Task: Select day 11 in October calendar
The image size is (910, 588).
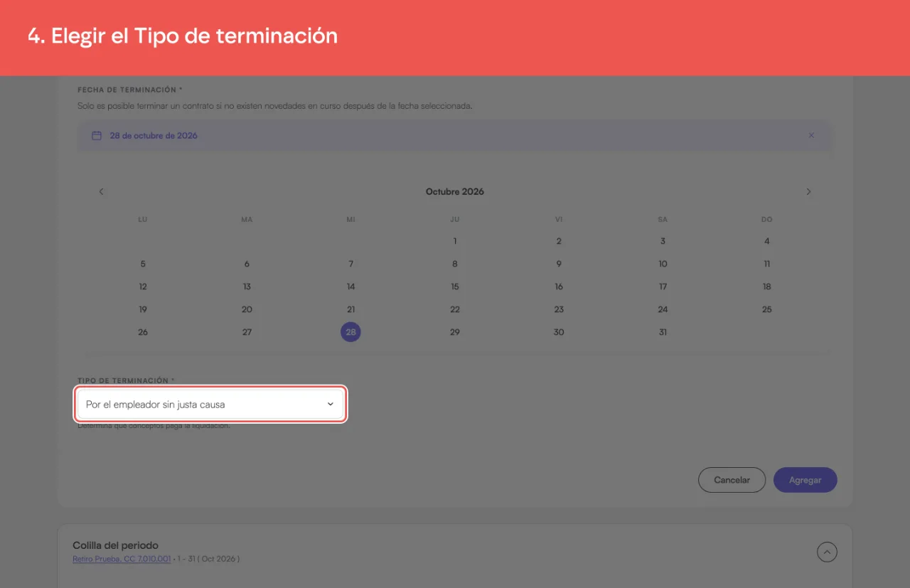Action: pos(766,264)
